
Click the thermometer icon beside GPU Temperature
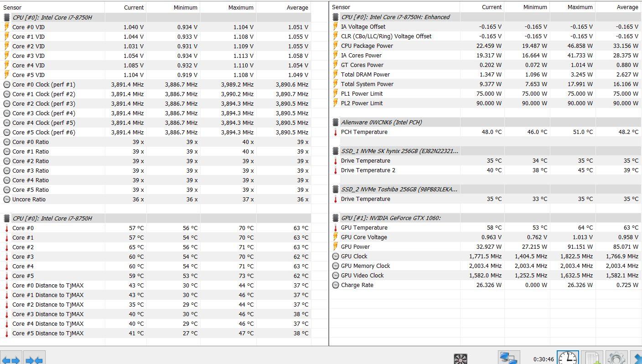click(x=336, y=227)
